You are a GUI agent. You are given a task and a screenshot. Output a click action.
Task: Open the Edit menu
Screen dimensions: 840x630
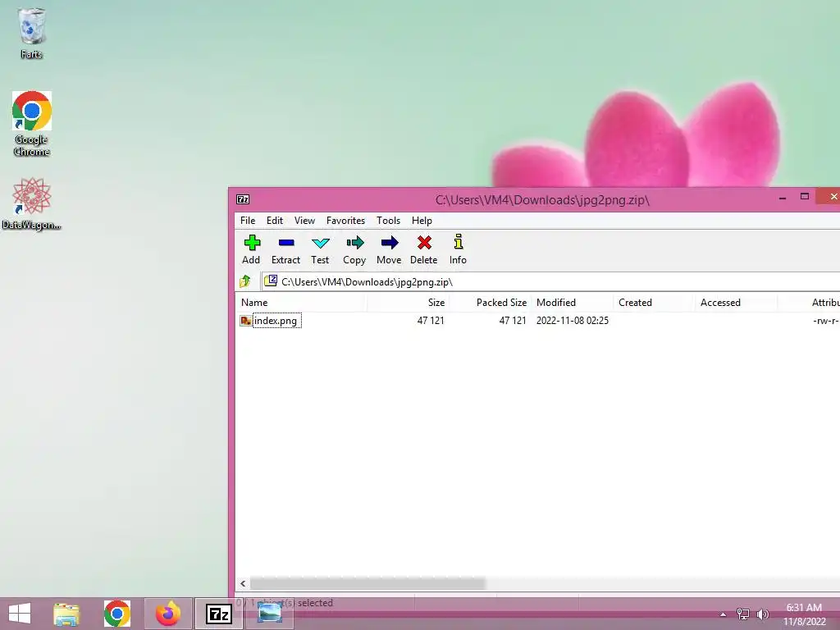(x=275, y=220)
